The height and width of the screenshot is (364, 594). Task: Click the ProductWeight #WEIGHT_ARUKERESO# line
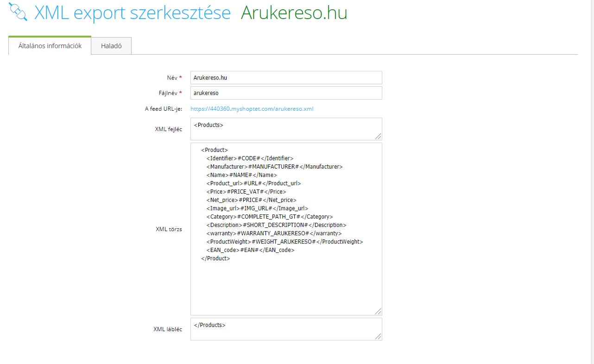pos(285,242)
